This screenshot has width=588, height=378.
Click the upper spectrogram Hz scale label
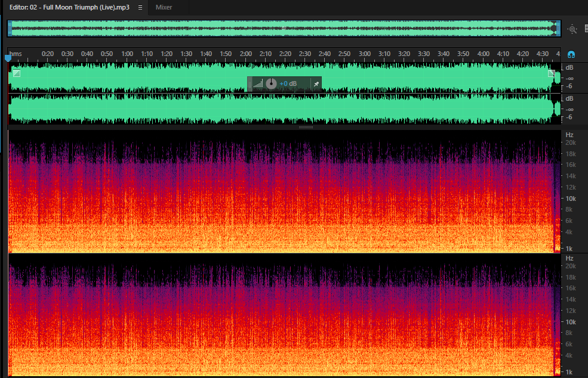pos(569,135)
